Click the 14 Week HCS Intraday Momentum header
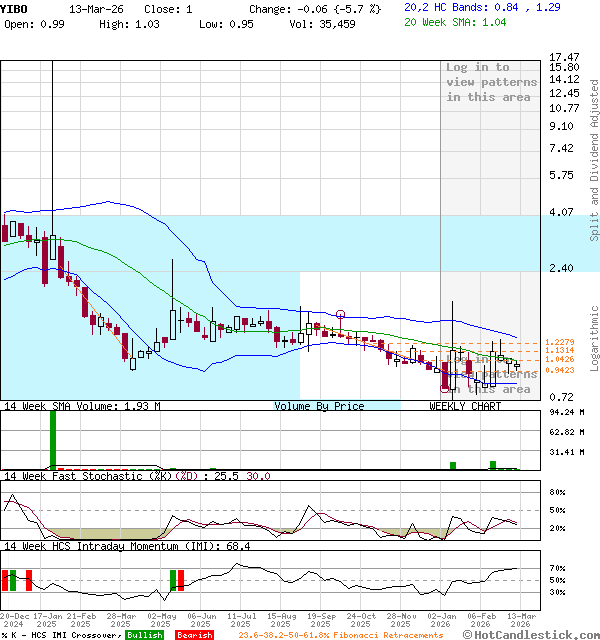The width and height of the screenshot is (600, 640). tap(125, 546)
